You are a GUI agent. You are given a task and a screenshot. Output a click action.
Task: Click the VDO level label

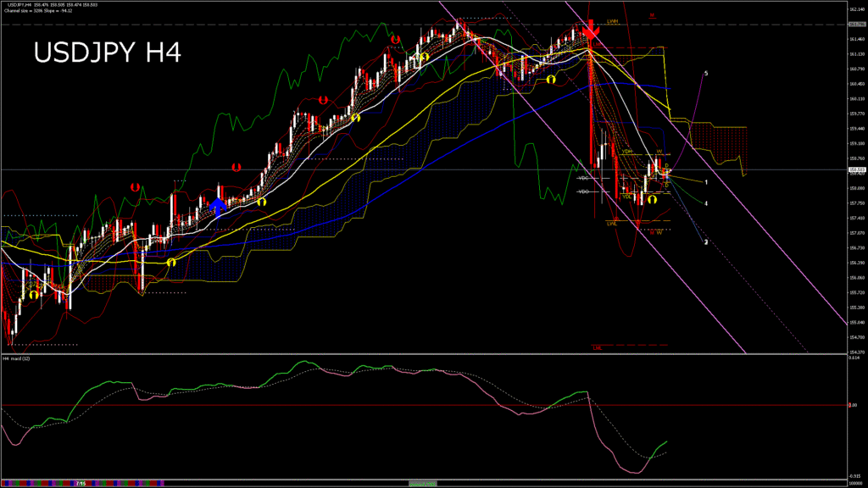[583, 191]
